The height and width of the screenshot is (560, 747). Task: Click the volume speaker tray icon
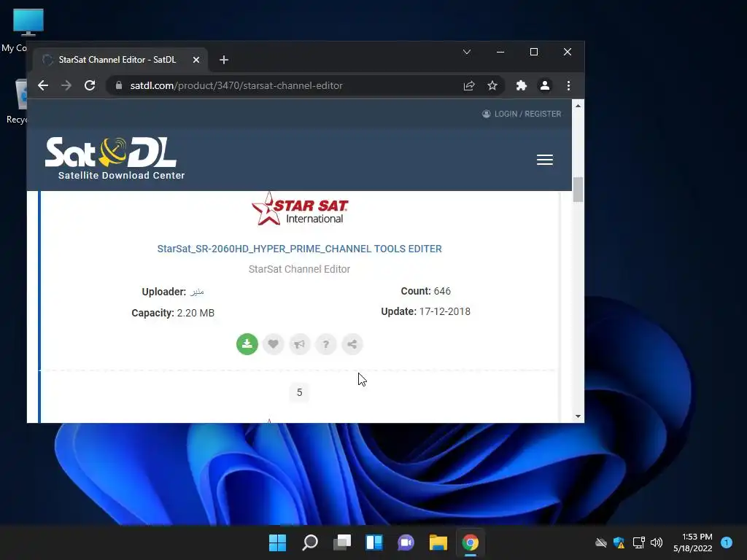(x=657, y=542)
